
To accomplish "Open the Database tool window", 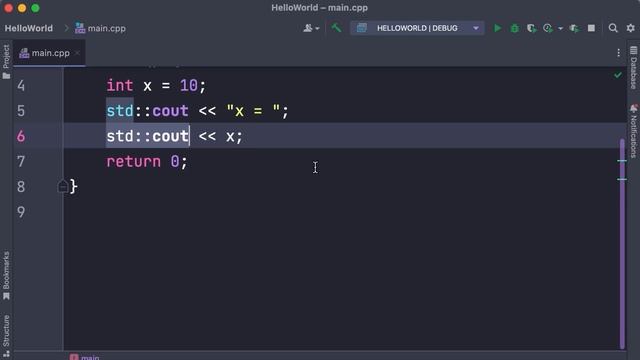I will (633, 67).
